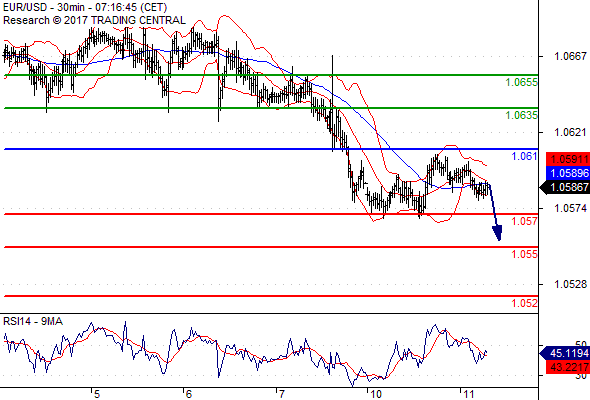
Task: Click the 1.0667 price axis value
Action: 570,56
